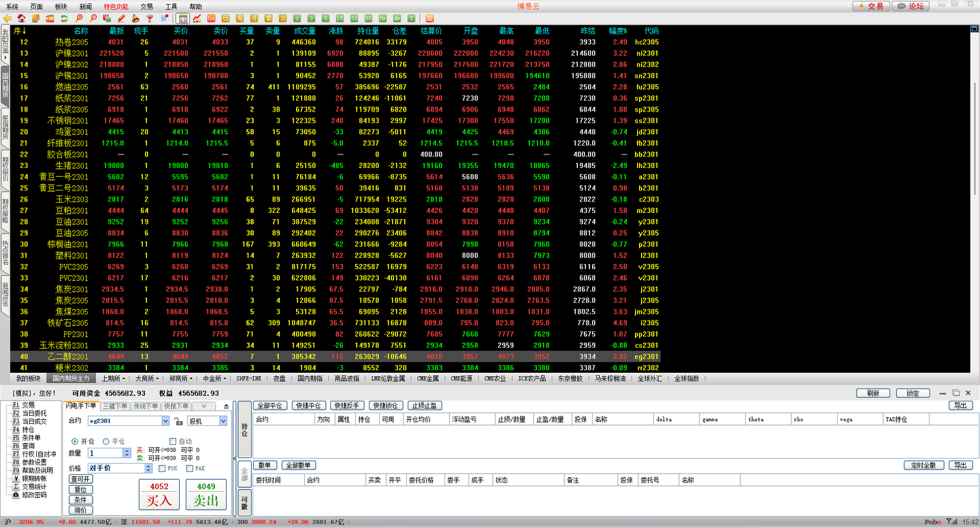Open the 投机 dropdown

[x=223, y=421]
